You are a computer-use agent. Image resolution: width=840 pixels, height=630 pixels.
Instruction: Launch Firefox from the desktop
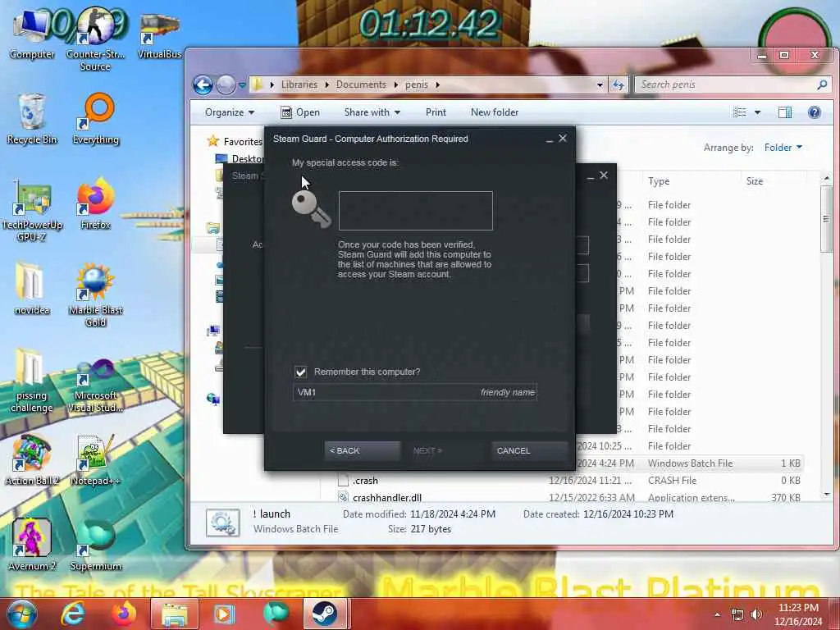pos(95,204)
